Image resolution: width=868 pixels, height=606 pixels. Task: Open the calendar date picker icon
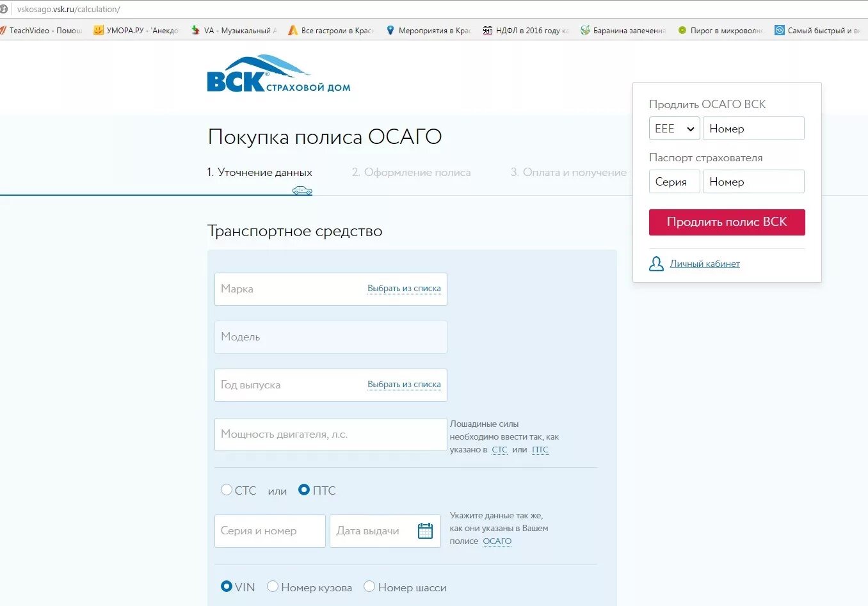pyautogui.click(x=425, y=530)
